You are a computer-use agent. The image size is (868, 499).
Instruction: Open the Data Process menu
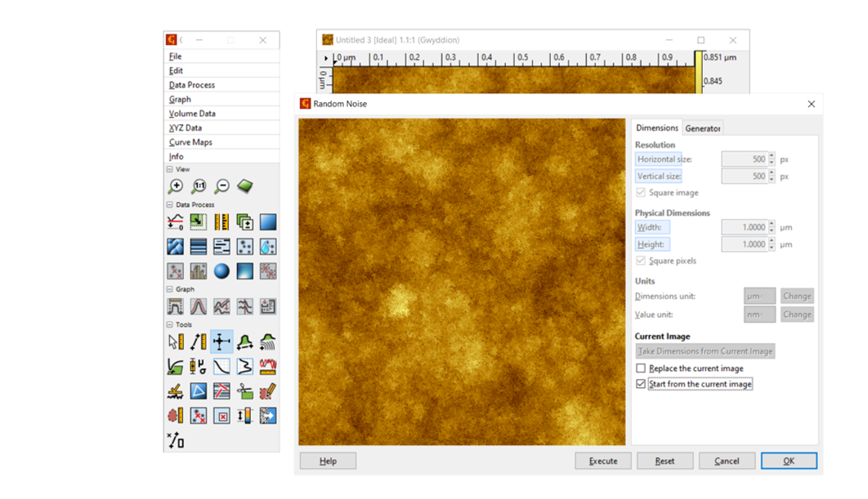click(x=192, y=85)
